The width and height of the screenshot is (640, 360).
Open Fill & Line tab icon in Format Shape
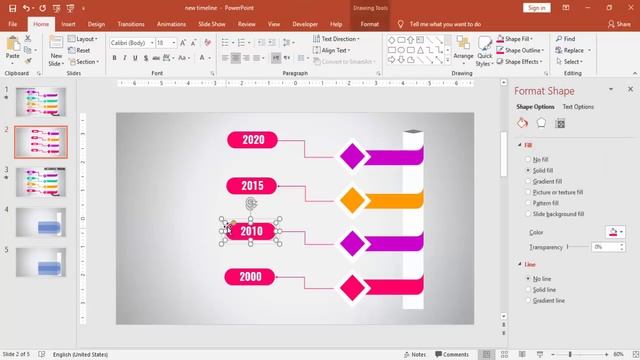click(522, 123)
